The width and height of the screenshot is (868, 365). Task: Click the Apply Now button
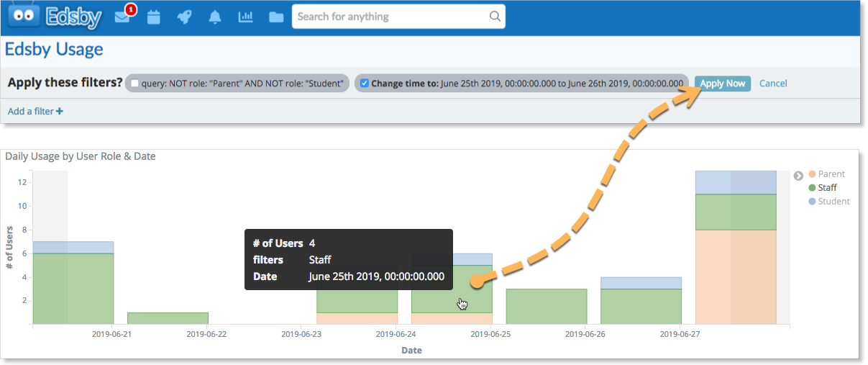722,84
